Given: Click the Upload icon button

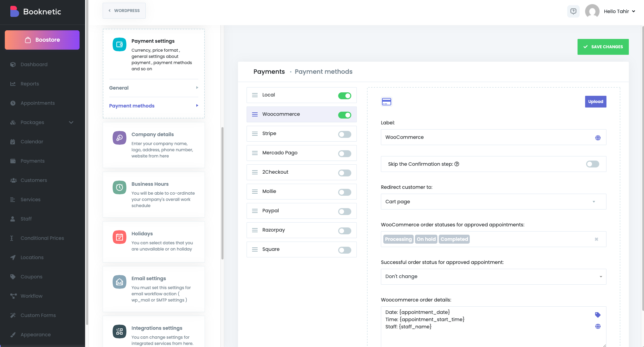Looking at the screenshot, I should point(595,102).
